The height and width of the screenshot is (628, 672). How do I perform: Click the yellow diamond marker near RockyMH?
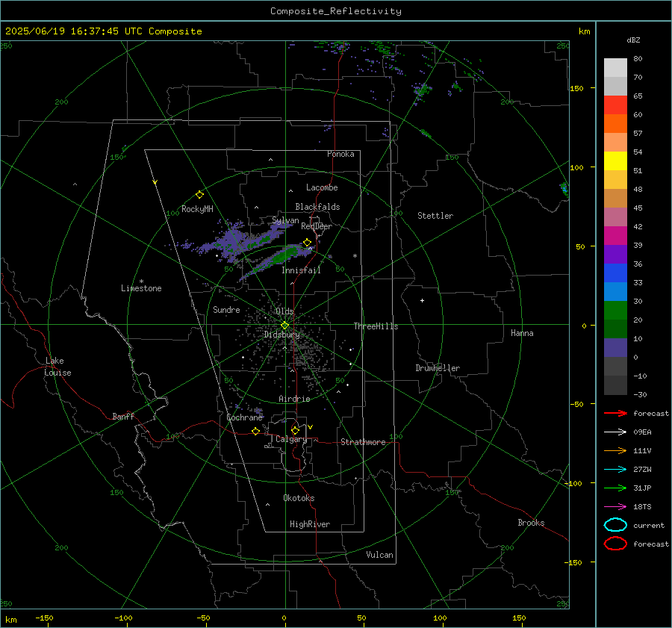(x=199, y=195)
